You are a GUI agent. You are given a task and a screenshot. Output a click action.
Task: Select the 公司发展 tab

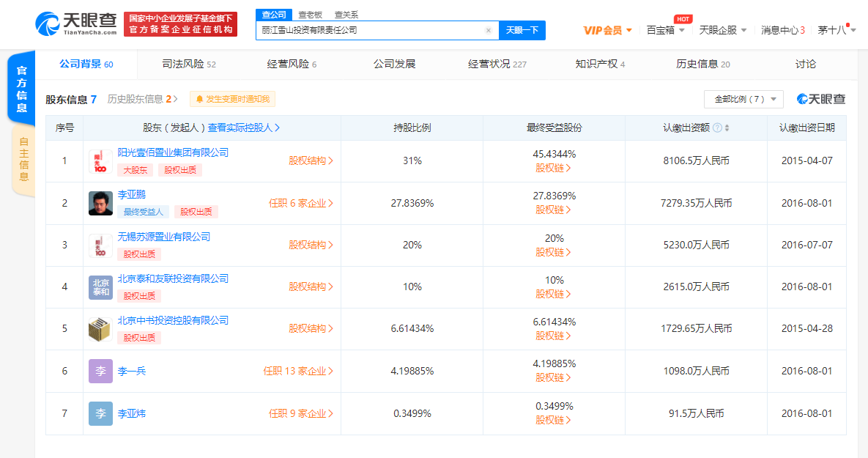[x=394, y=64]
